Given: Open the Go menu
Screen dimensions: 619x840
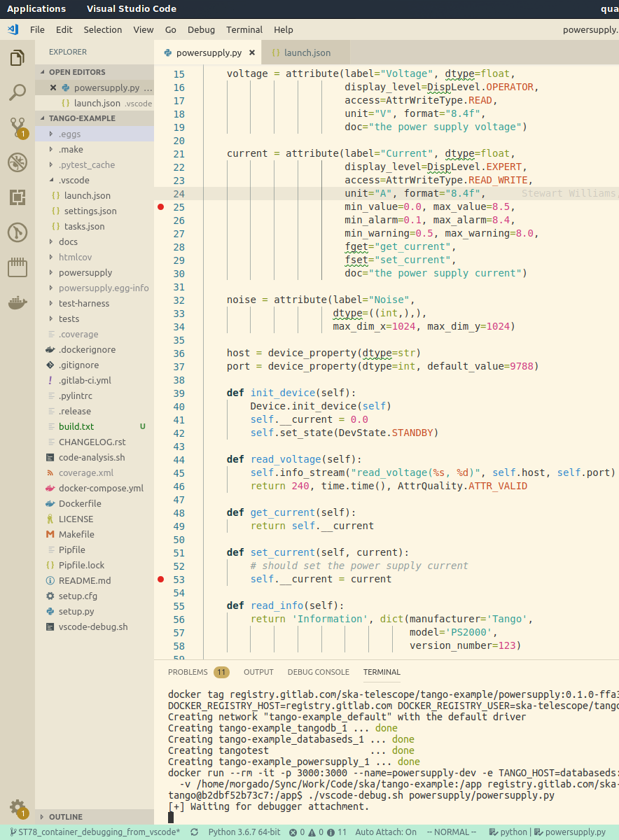Looking at the screenshot, I should [x=171, y=29].
